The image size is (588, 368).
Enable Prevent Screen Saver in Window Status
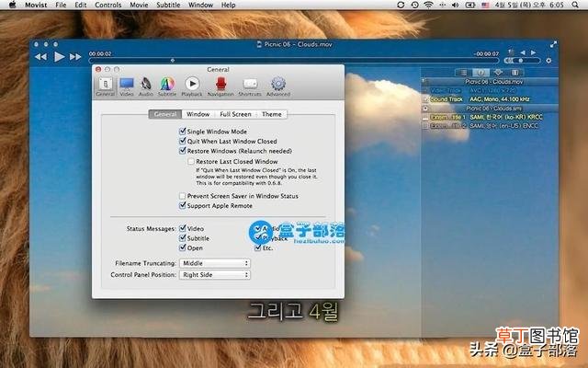coord(183,196)
